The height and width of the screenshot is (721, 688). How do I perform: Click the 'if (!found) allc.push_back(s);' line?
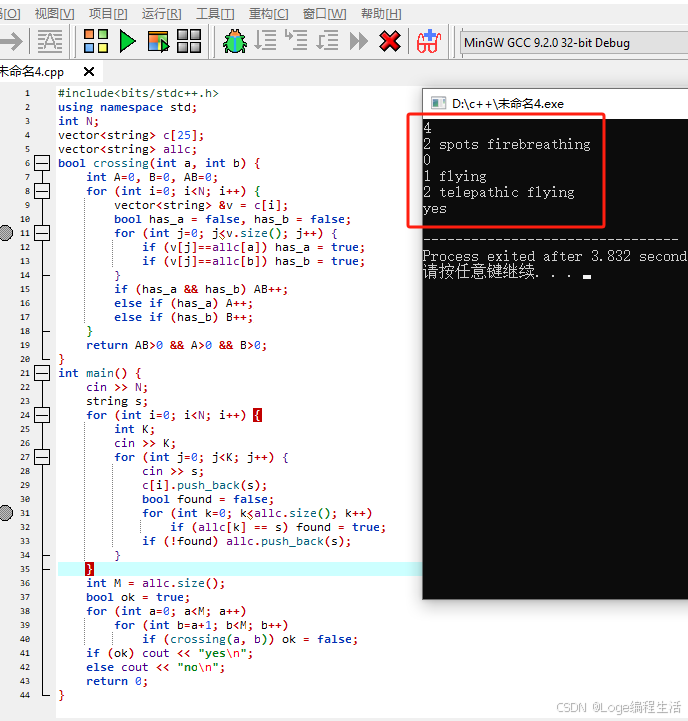(247, 541)
